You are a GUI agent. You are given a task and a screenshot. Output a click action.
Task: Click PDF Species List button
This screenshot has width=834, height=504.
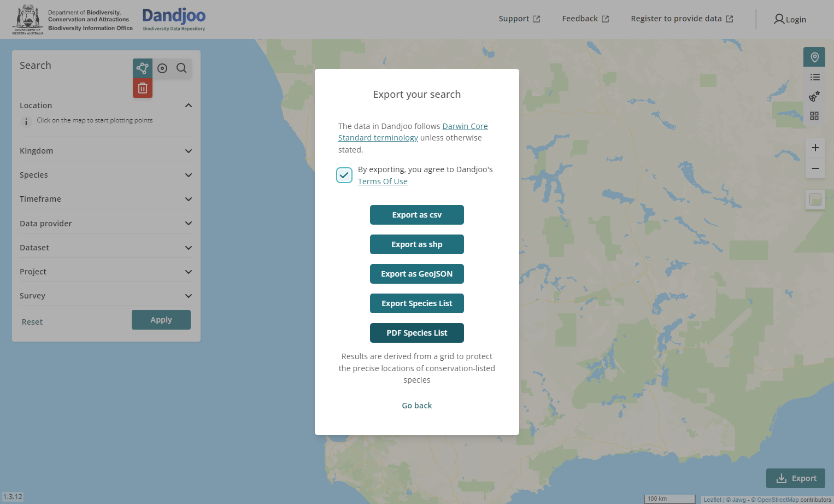tap(417, 333)
